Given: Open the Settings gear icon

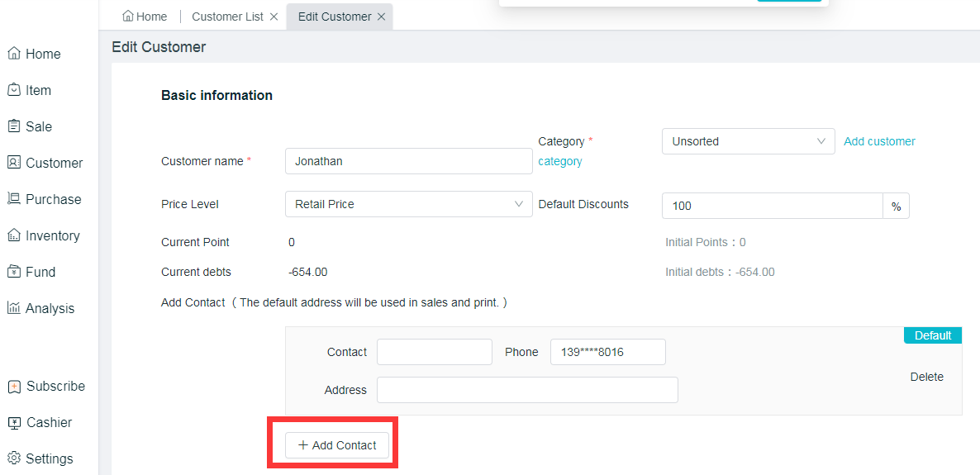Looking at the screenshot, I should [x=14, y=458].
